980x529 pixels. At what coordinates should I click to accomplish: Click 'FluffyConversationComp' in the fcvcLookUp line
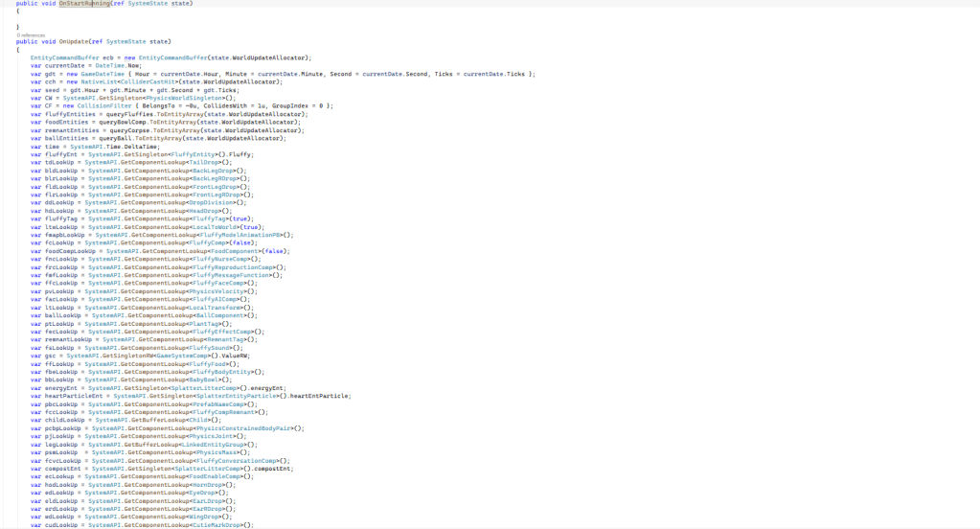click(x=237, y=461)
